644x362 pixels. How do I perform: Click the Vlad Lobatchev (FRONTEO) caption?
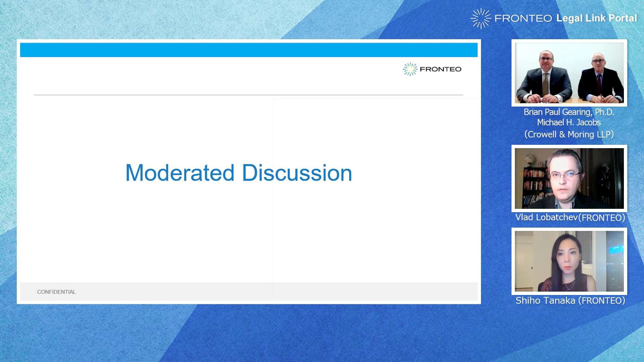tap(570, 218)
